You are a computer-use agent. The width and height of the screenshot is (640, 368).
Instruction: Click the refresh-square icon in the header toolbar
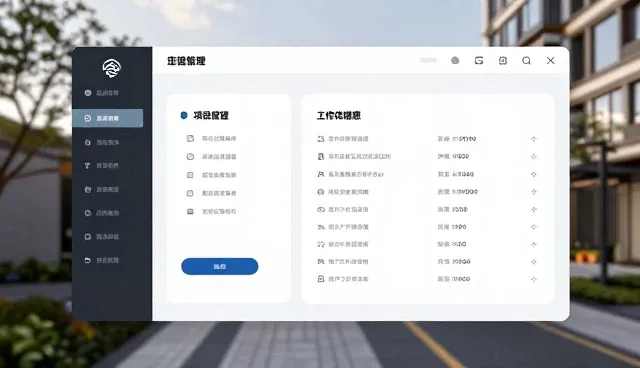click(x=479, y=60)
